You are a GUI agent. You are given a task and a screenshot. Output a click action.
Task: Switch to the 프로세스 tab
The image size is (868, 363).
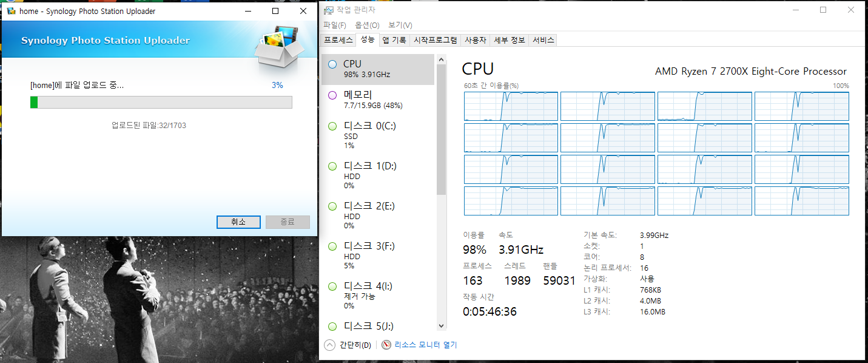click(338, 40)
